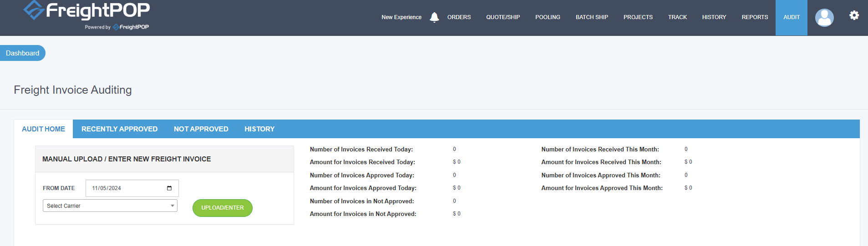
Task: Open the QUOTE/SHIP menu
Action: click(503, 17)
